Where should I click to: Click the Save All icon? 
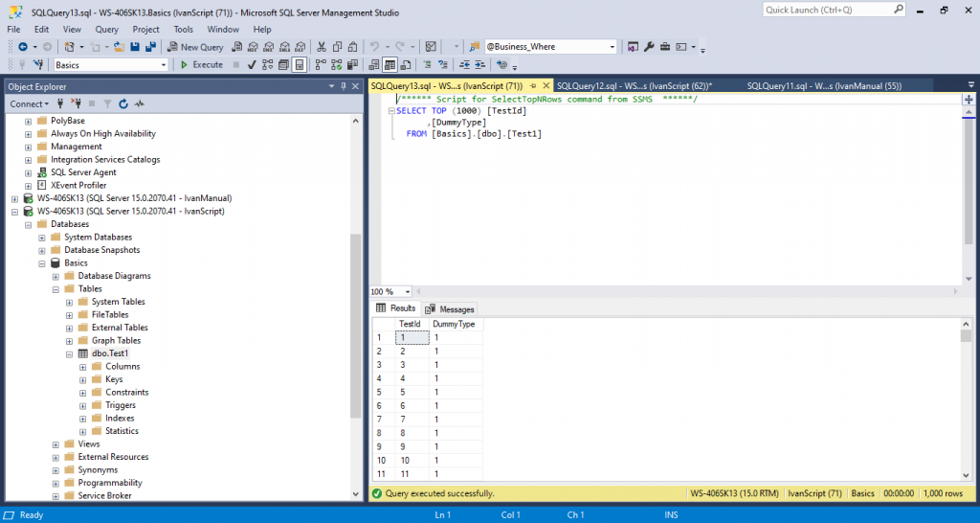tap(150, 47)
